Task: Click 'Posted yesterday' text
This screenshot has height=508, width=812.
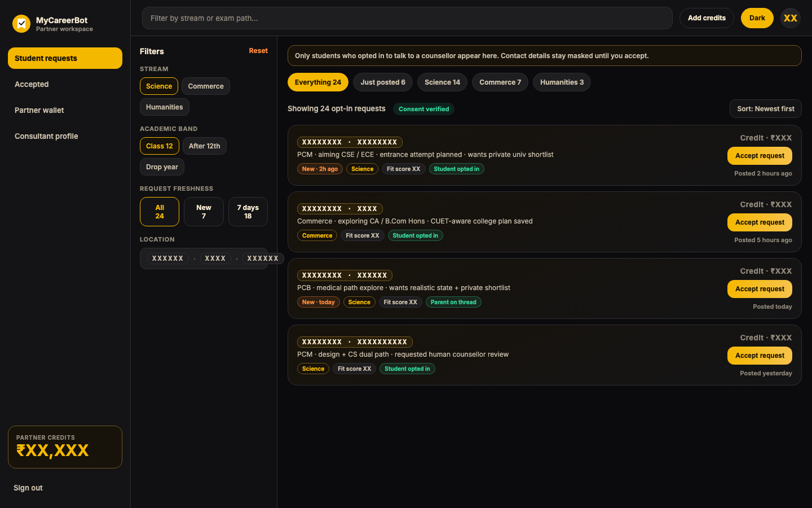Action: 766,373
